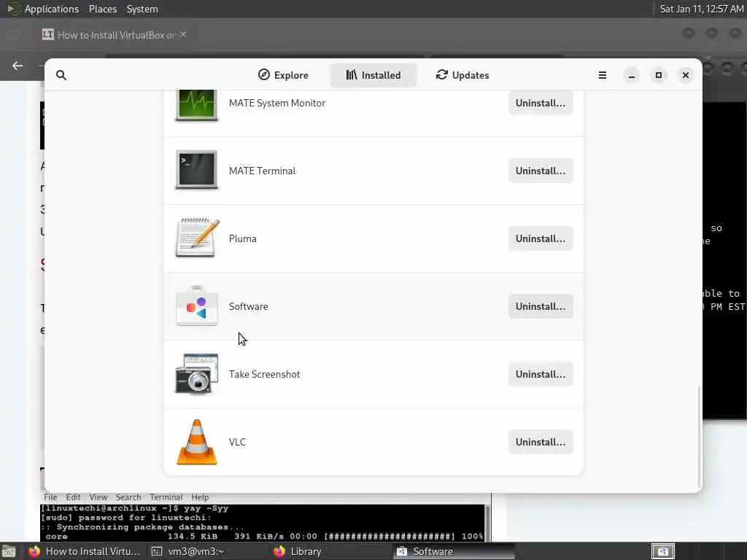Open Edit menu in terminal window

tap(73, 497)
